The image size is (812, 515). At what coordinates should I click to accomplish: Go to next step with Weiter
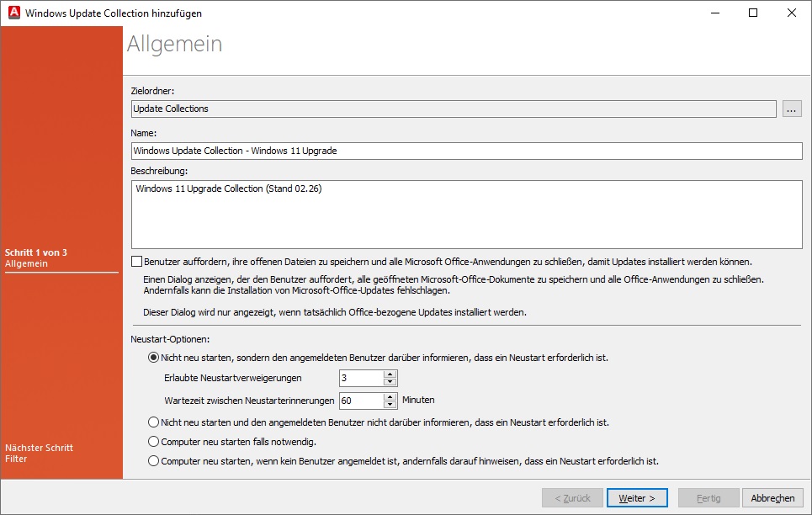tap(637, 498)
